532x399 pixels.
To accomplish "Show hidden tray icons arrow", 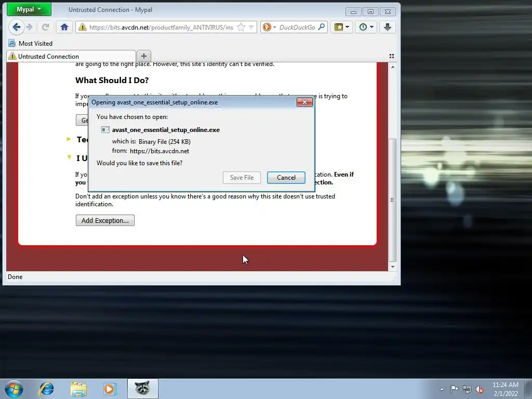I will coord(442,389).
